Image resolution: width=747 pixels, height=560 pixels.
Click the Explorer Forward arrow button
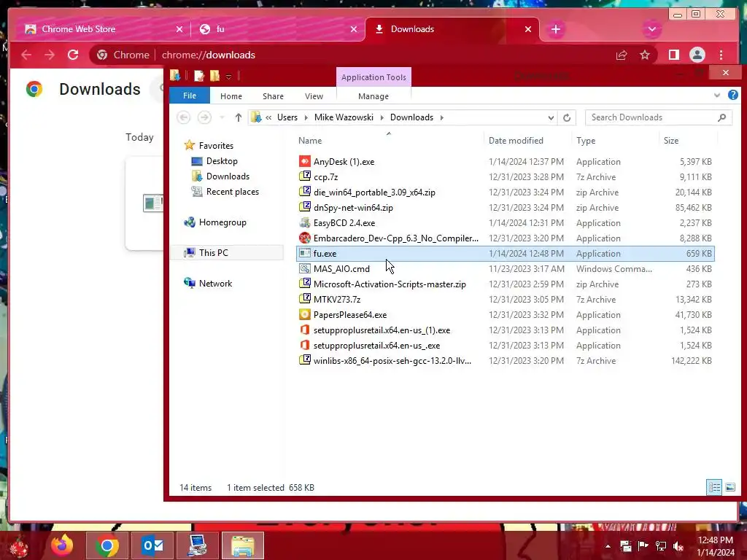tap(204, 117)
